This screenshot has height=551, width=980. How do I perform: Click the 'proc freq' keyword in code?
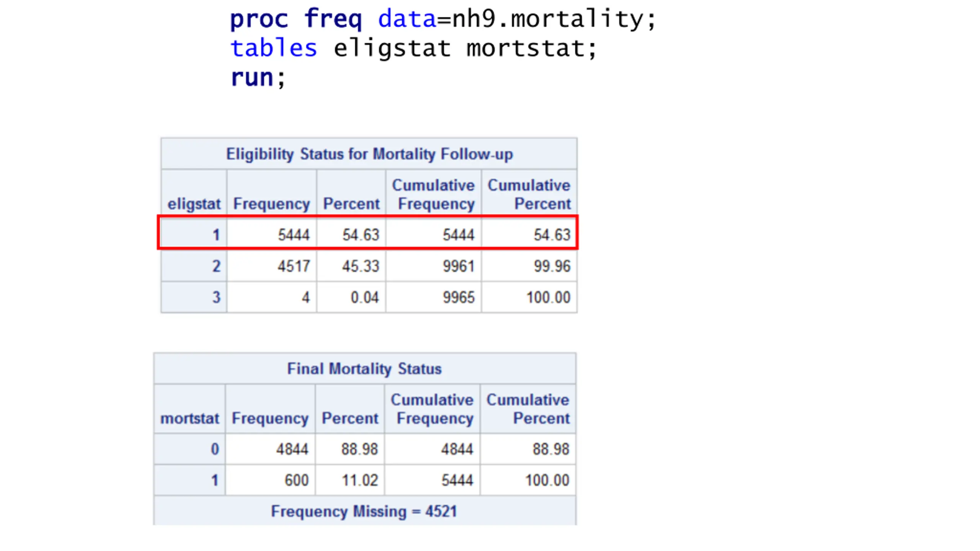[296, 19]
